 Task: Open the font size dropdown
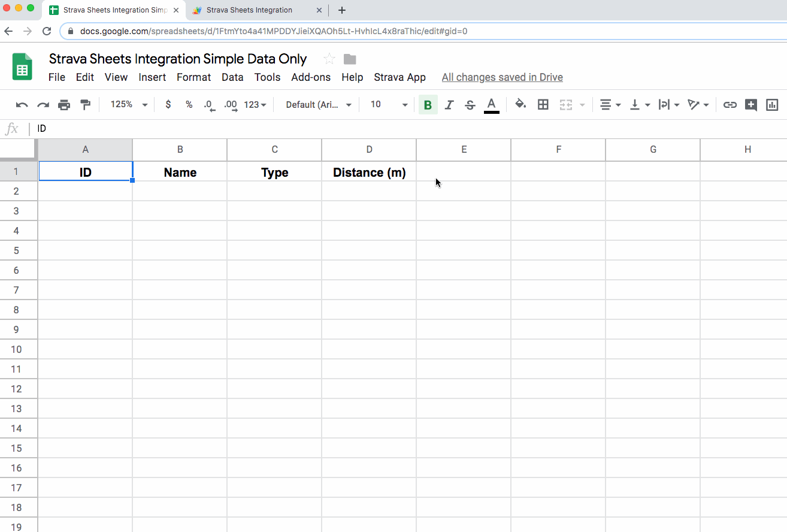pos(386,104)
